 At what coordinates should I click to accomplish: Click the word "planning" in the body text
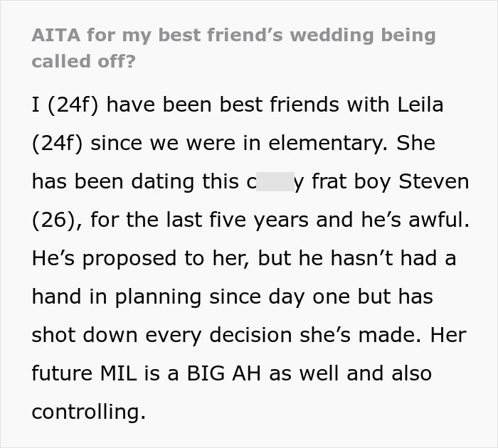(x=158, y=298)
